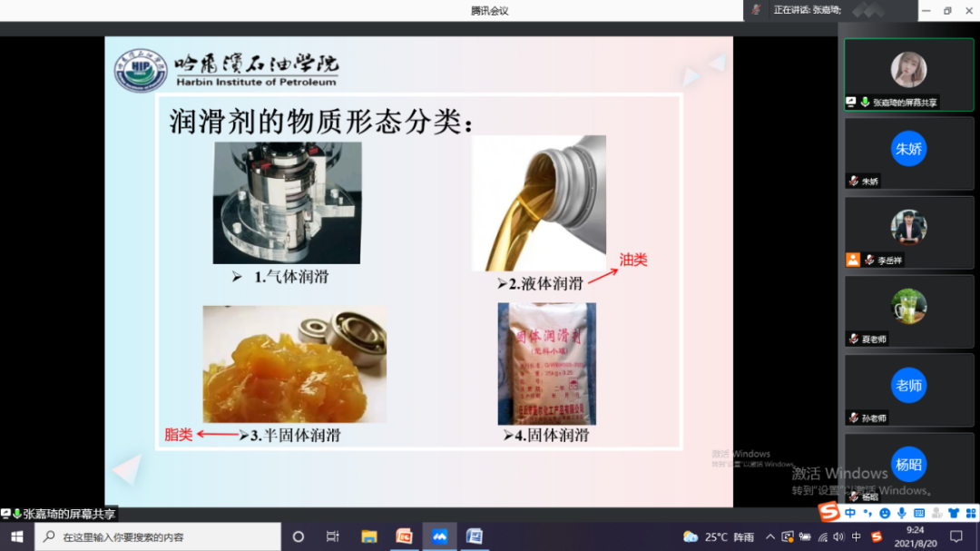This screenshot has width=980, height=551.
Task: Expand the hidden system tray icons chevron
Action: point(770,536)
